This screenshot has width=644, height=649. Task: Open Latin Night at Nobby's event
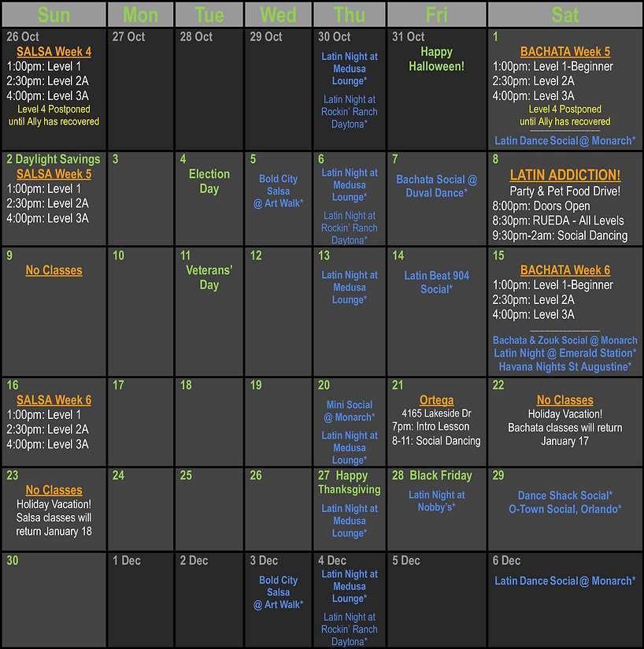point(436,501)
